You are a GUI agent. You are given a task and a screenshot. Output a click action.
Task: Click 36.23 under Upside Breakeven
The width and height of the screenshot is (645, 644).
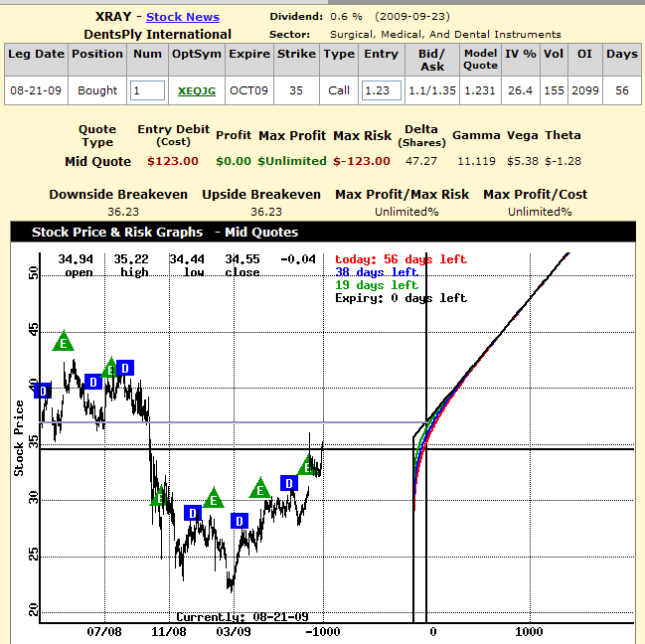coord(266,212)
